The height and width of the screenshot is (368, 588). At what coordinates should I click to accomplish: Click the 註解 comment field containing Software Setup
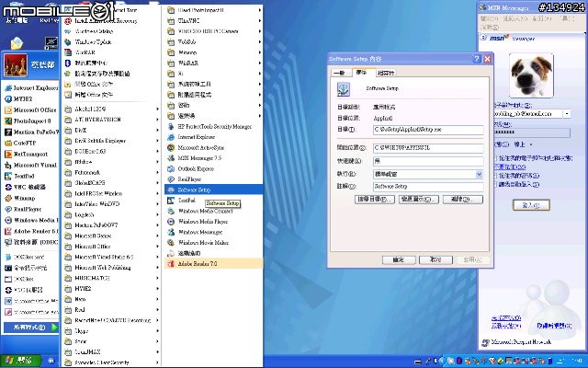(428, 186)
